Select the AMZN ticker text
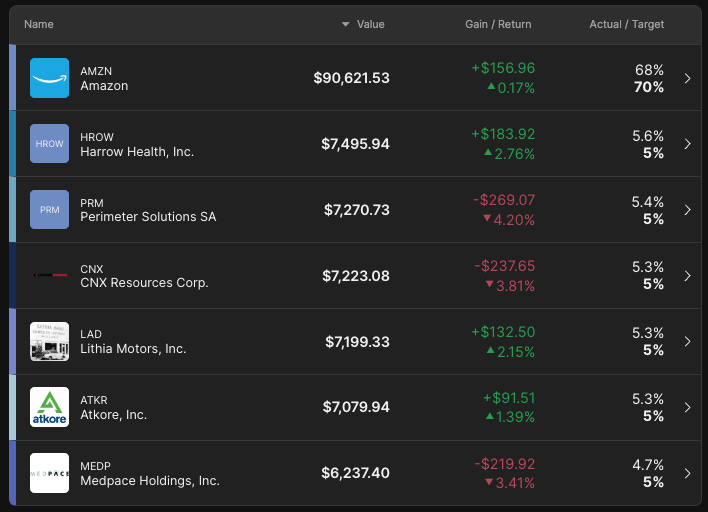The width and height of the screenshot is (708, 512). [x=96, y=71]
